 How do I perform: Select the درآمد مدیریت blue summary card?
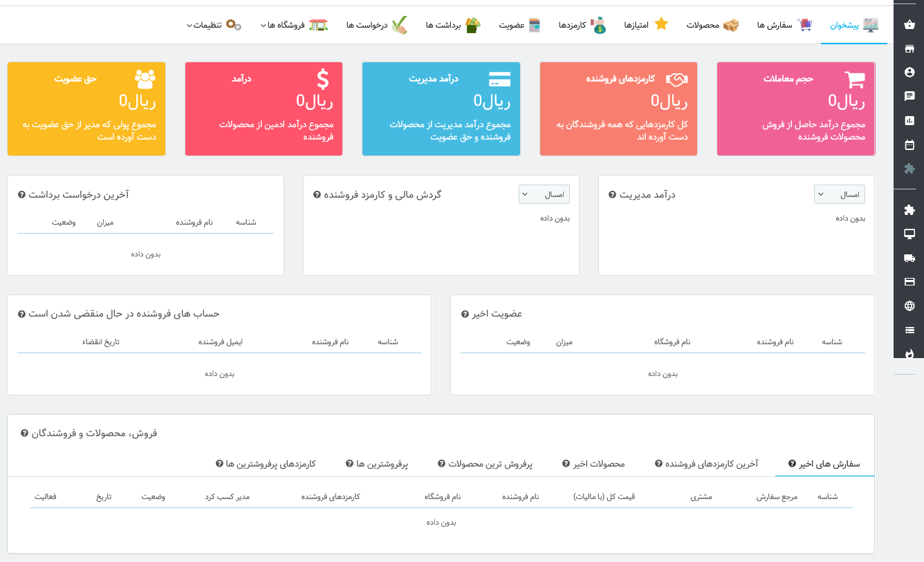pyautogui.click(x=441, y=109)
